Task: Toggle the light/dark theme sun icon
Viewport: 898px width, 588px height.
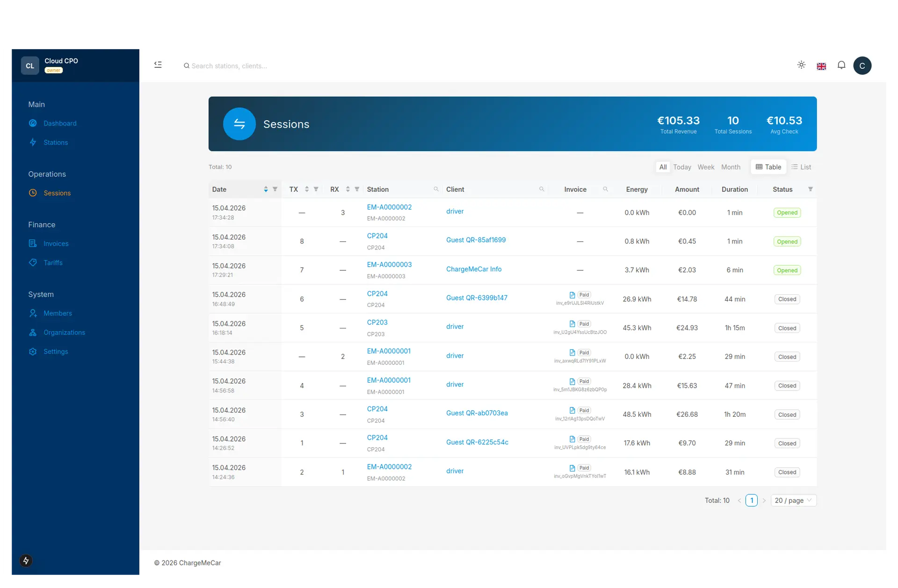Action: 801,65
